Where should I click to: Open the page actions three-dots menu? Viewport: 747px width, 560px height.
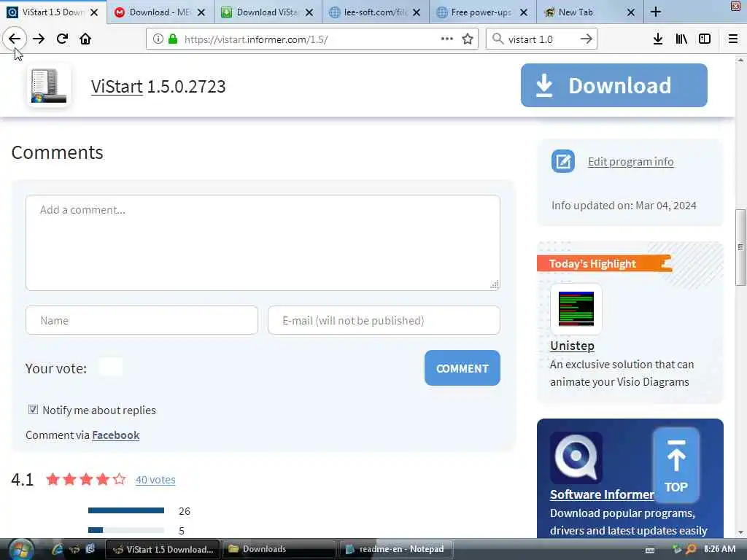(447, 39)
